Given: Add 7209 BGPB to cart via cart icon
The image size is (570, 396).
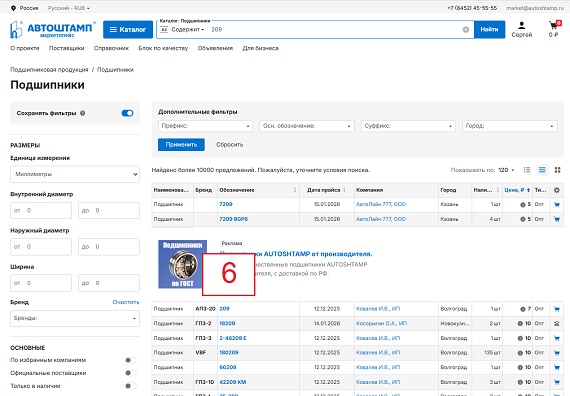Looking at the screenshot, I should (557, 219).
